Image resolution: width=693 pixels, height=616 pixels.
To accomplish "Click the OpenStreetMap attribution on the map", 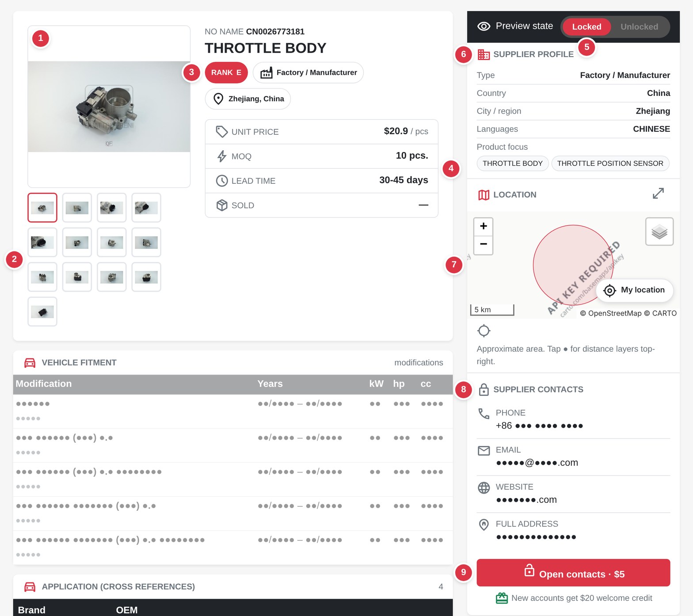I will (610, 313).
